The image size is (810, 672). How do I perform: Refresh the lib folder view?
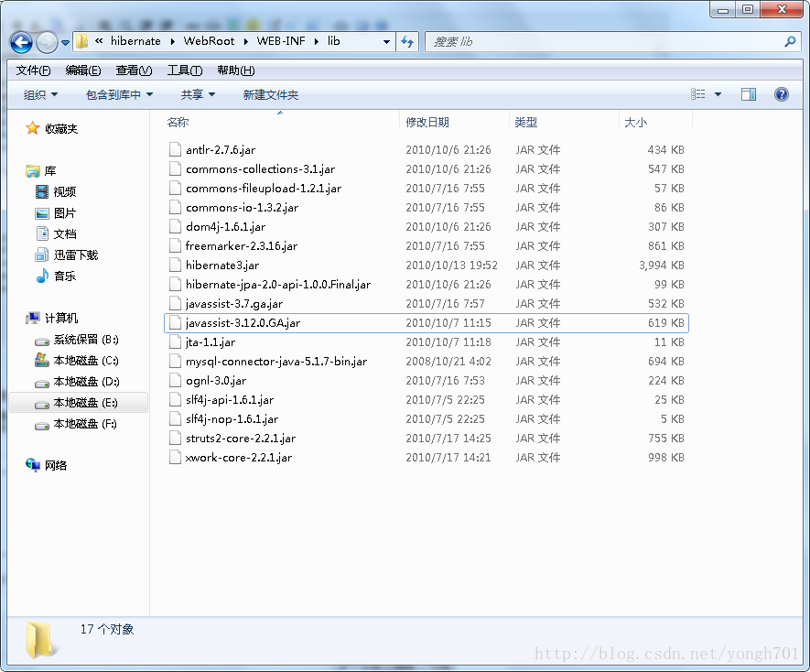point(407,42)
